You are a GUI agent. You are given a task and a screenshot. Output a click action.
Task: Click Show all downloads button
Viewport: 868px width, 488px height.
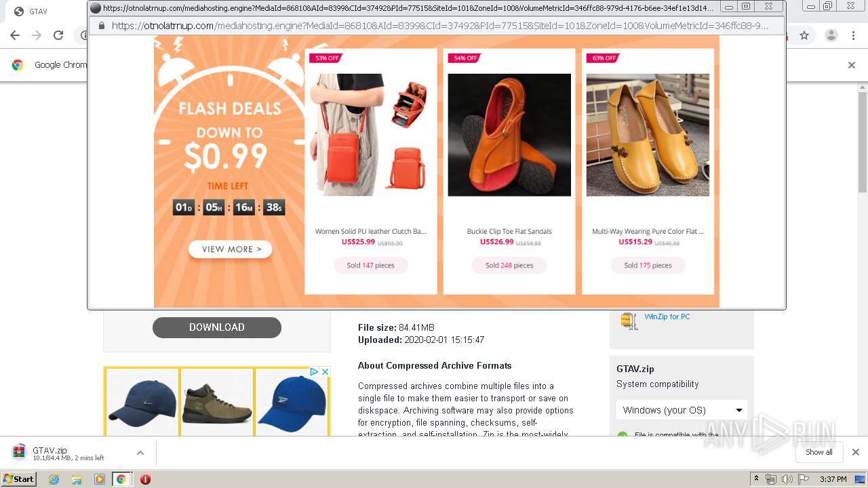pyautogui.click(x=819, y=452)
